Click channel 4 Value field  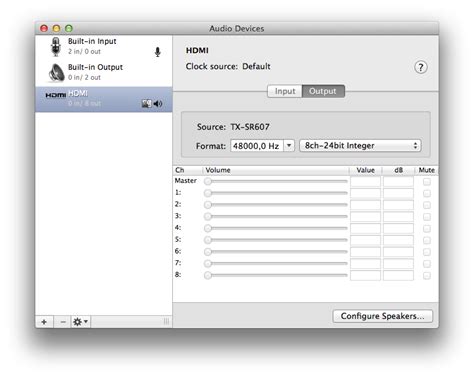[365, 229]
